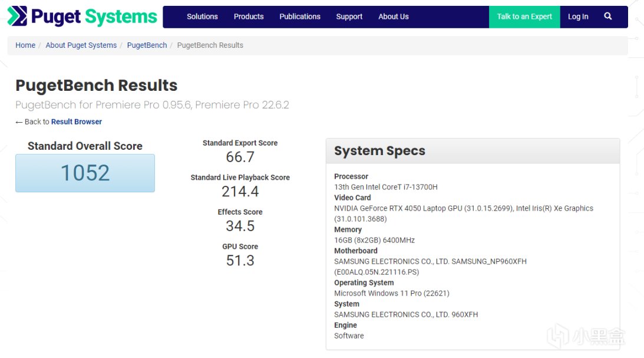
Task: Click the Memory label
Action: tap(348, 230)
